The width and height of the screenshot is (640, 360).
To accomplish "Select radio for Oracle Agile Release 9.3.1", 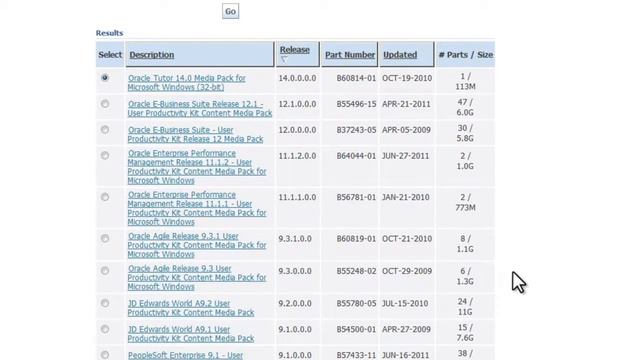I will click(x=105, y=238).
